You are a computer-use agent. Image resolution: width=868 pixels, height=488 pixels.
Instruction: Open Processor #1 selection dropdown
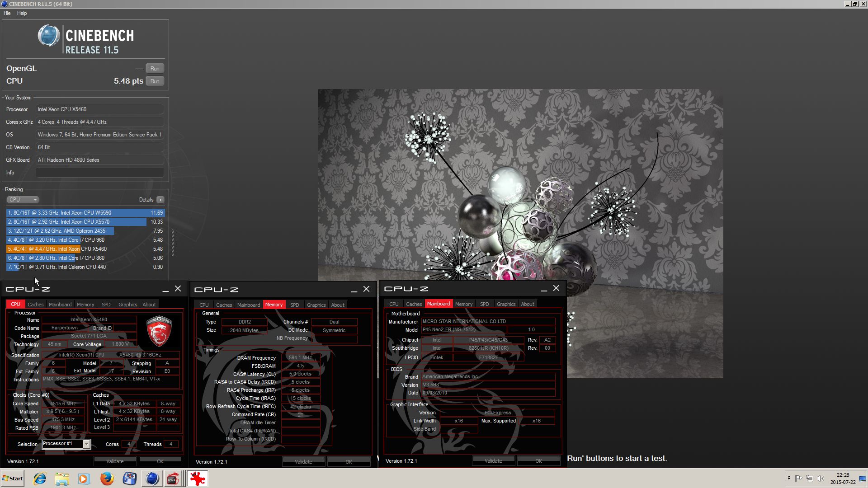click(66, 444)
